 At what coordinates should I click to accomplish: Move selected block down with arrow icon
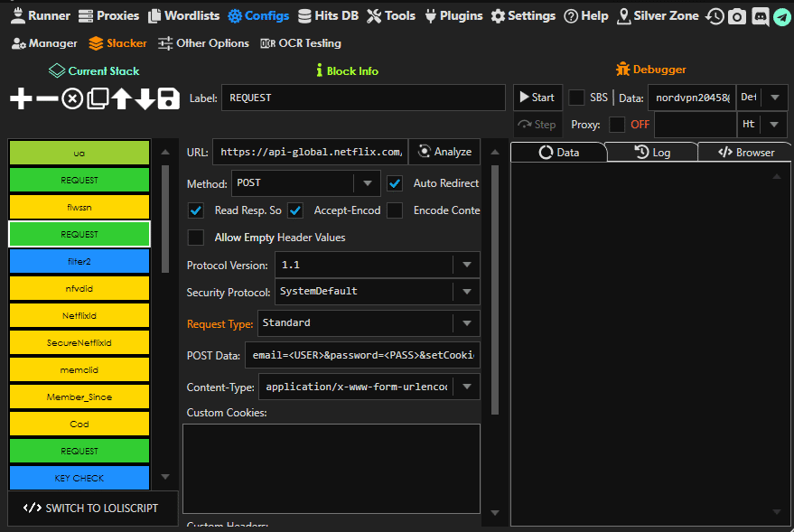(145, 98)
